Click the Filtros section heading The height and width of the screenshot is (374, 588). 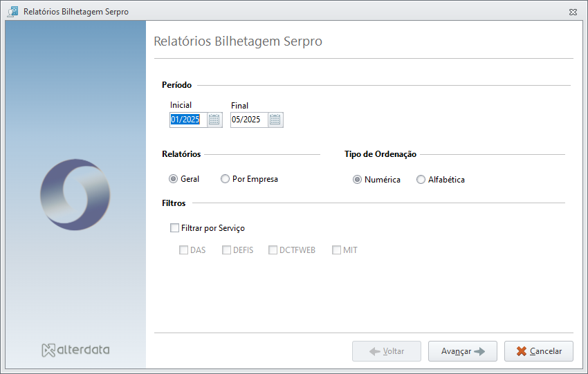point(174,203)
